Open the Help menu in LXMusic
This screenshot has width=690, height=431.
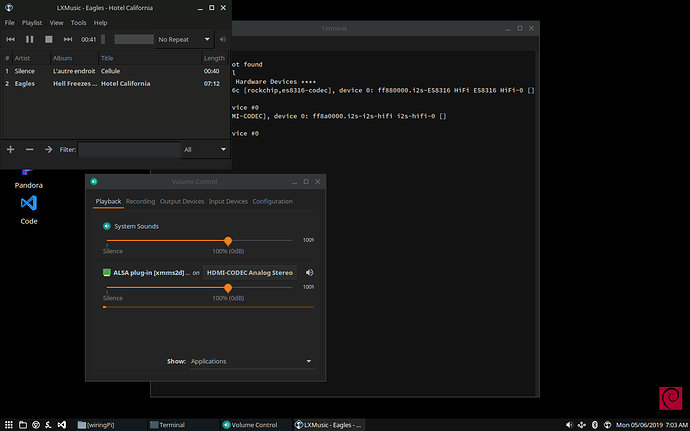pyautogui.click(x=100, y=22)
